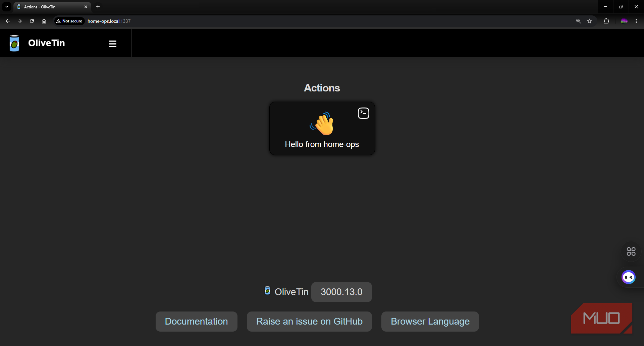Click the Actions heading text
This screenshot has width=644, height=346.
point(322,88)
